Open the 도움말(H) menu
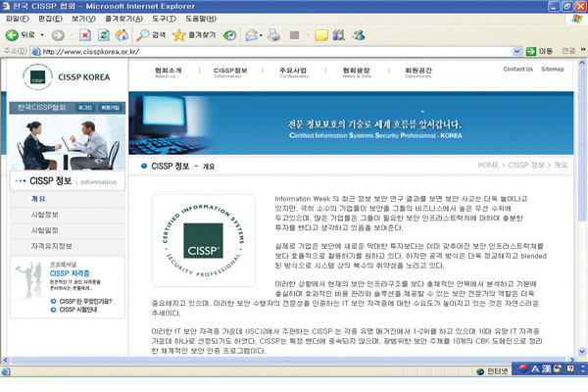Screen dimensions: 588x392 click(201, 19)
